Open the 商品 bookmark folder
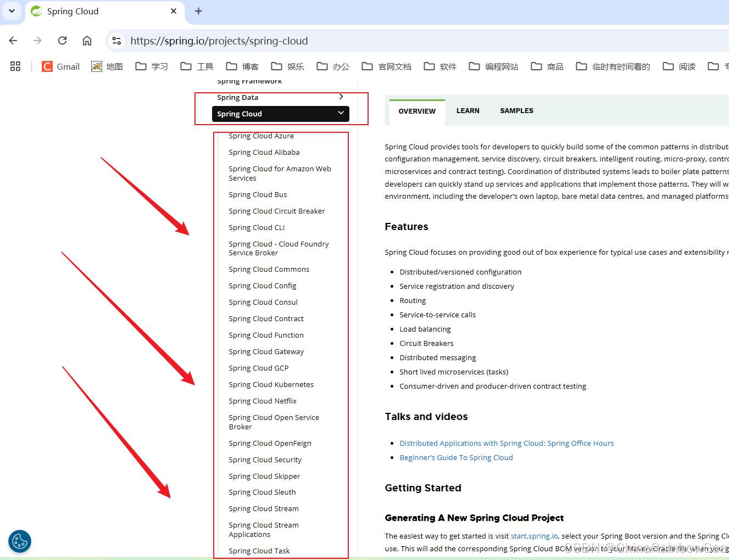Screen dimensions: 729x560 point(547,66)
